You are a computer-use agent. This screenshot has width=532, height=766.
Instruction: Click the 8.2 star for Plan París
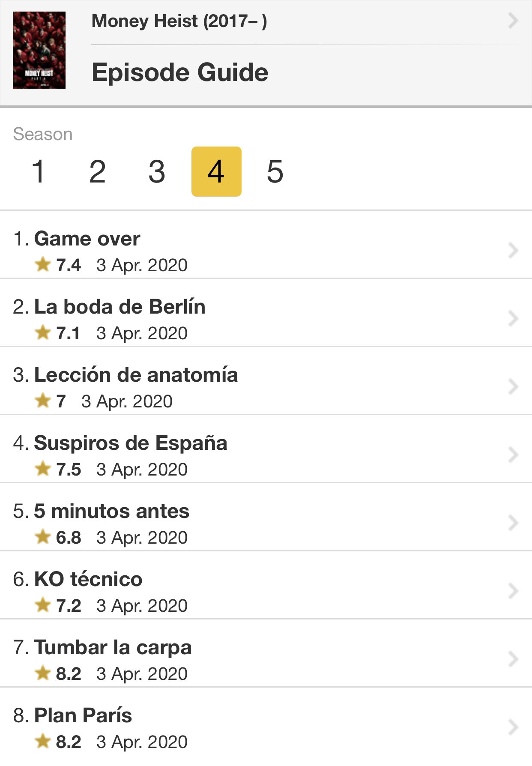tap(58, 742)
